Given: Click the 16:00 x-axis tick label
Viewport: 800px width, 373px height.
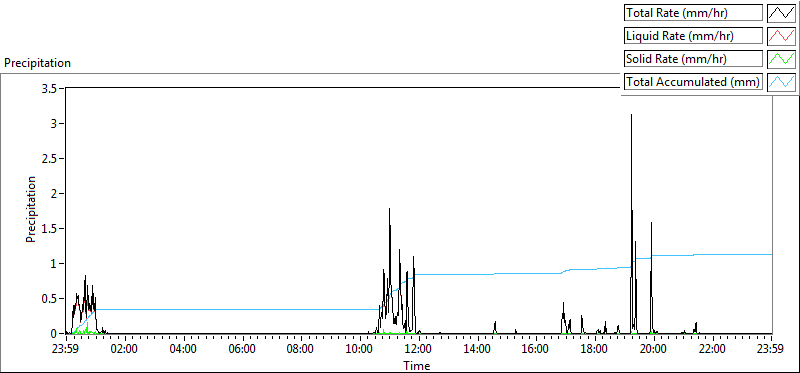Looking at the screenshot, I should 536,350.
